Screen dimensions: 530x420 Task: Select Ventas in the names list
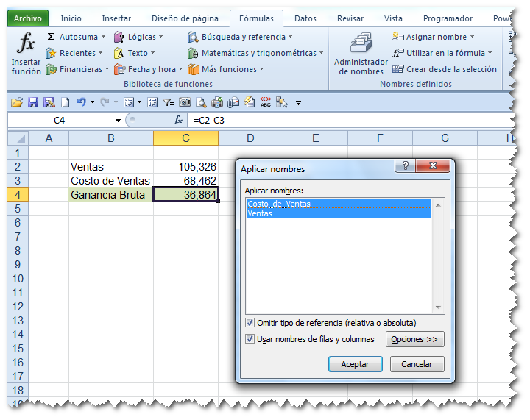(339, 213)
